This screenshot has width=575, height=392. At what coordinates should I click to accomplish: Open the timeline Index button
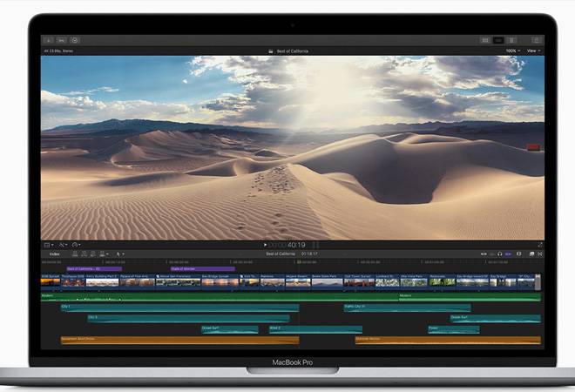pyautogui.click(x=54, y=253)
